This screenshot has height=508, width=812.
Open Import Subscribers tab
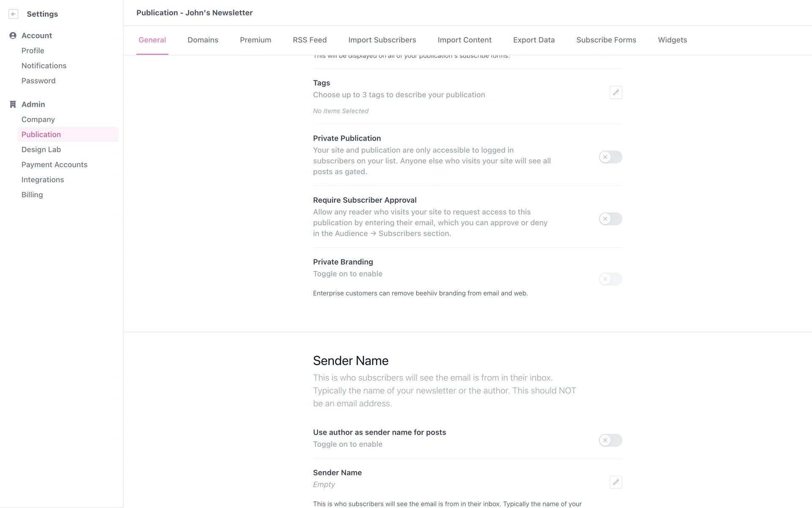(382, 40)
